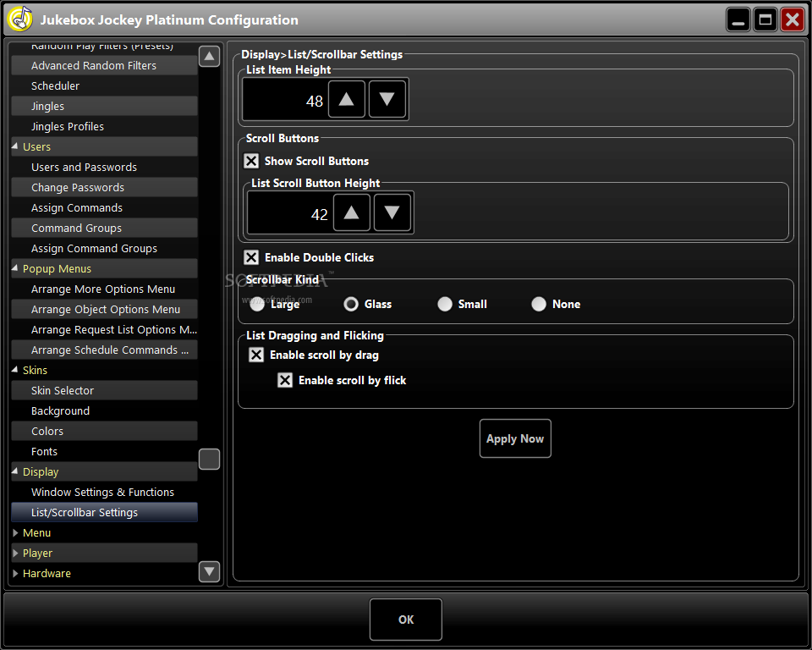Open Jingles Profiles page
The height and width of the screenshot is (650, 812).
click(x=104, y=126)
